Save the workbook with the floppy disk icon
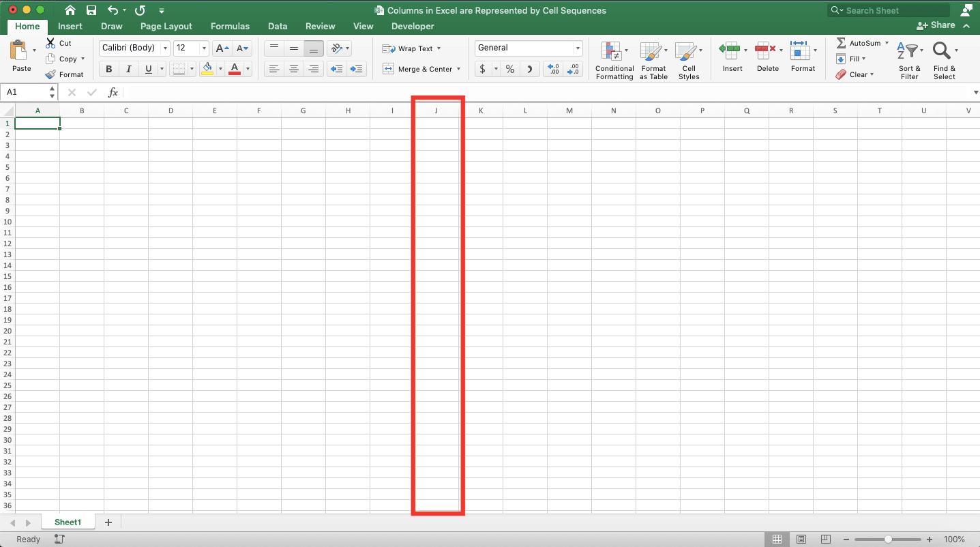Image resolution: width=980 pixels, height=547 pixels. (x=91, y=10)
